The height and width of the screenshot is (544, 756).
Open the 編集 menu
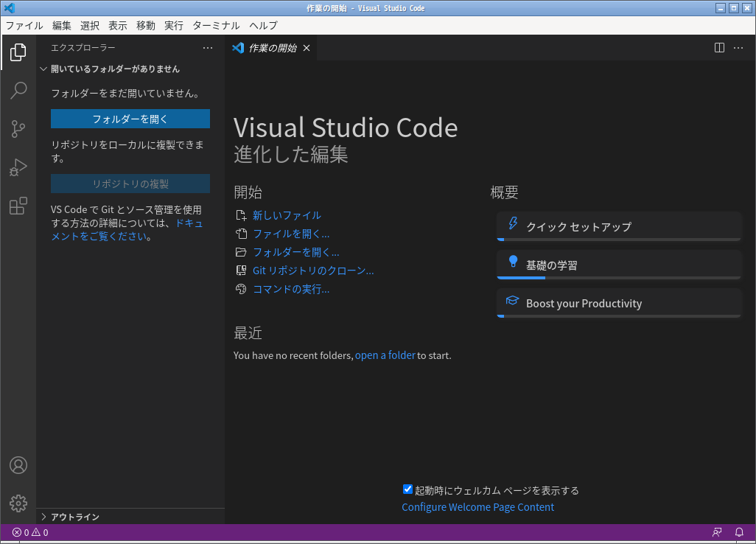click(x=62, y=26)
